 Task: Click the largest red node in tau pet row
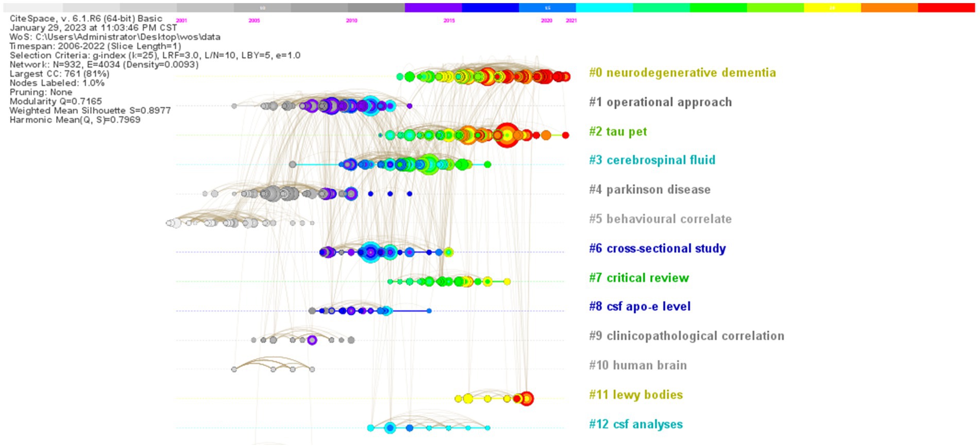[507, 135]
